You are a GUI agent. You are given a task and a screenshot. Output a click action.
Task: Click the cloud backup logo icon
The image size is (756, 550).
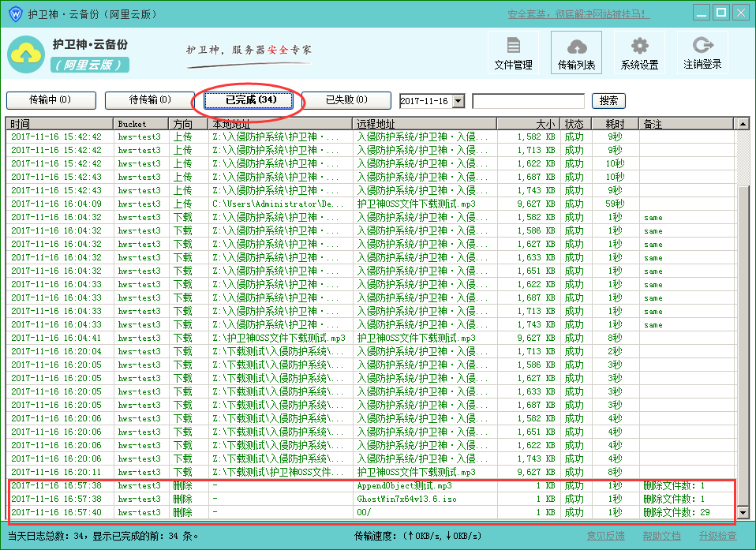pyautogui.click(x=26, y=54)
